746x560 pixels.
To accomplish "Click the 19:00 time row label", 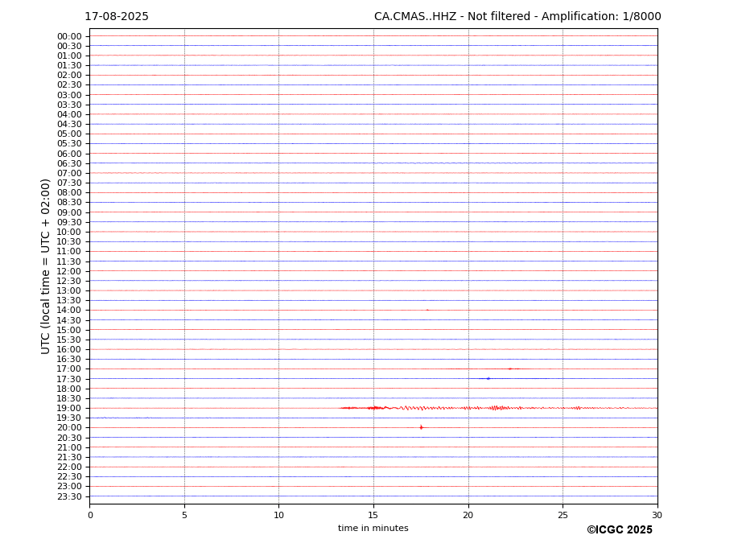I will click(x=69, y=408).
